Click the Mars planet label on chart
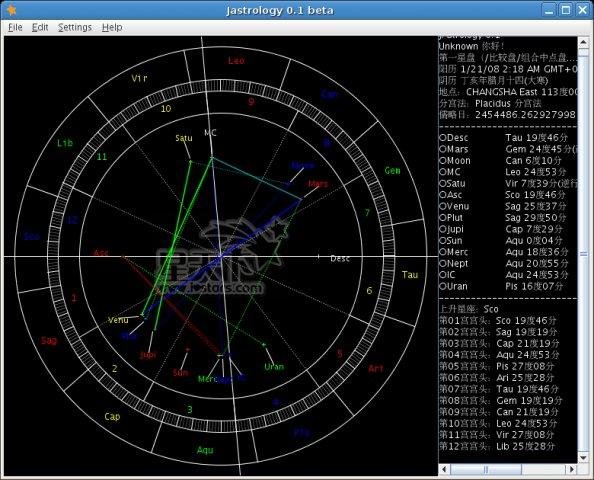This screenshot has width=594, height=480. (318, 184)
